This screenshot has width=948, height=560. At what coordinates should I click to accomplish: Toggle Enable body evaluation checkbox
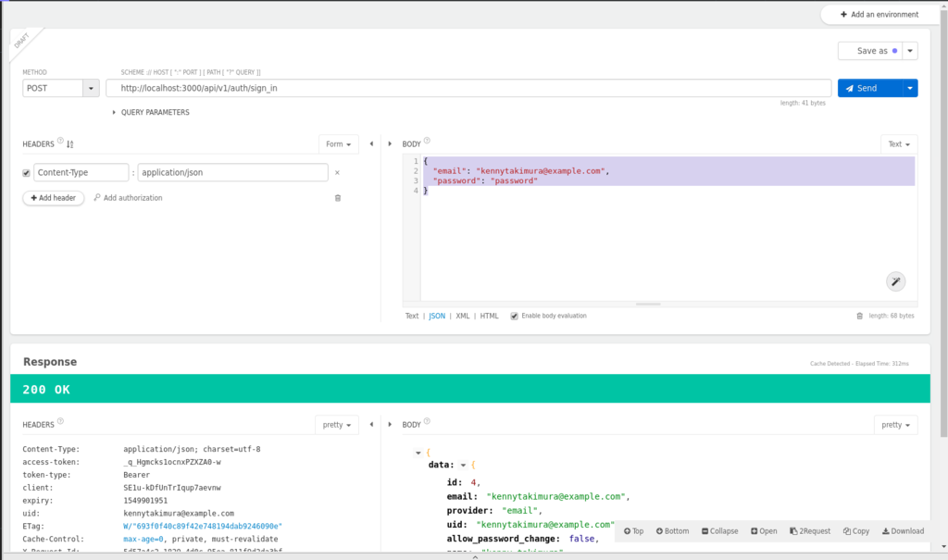pos(514,317)
